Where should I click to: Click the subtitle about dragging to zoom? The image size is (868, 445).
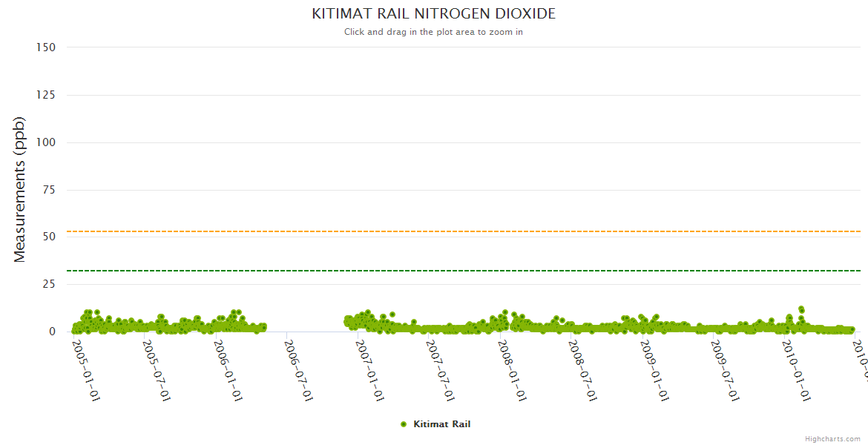pos(433,32)
